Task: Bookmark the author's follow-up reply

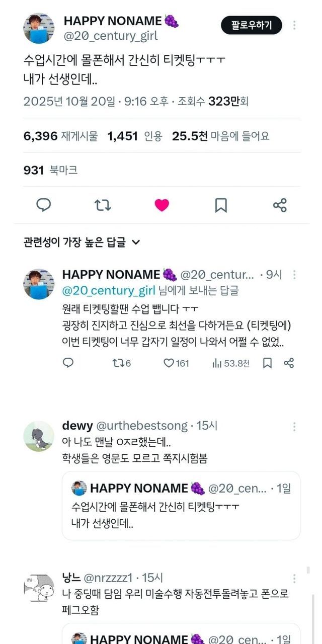Action: 268,363
